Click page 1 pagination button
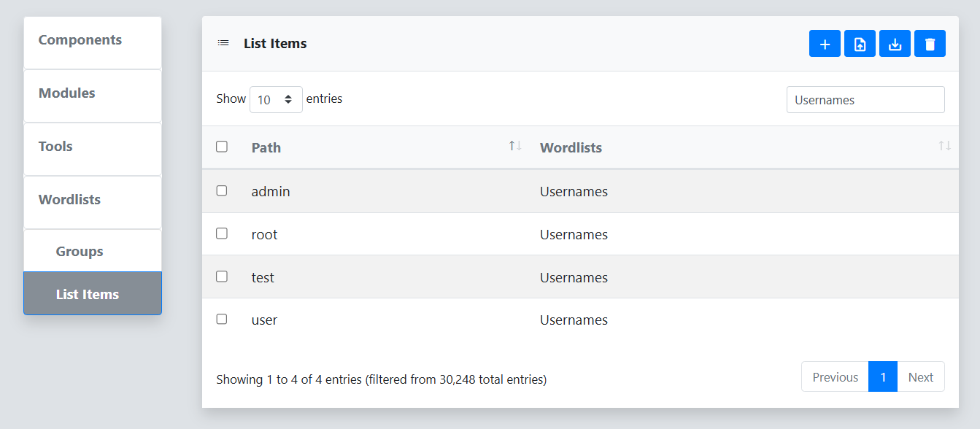 [883, 377]
